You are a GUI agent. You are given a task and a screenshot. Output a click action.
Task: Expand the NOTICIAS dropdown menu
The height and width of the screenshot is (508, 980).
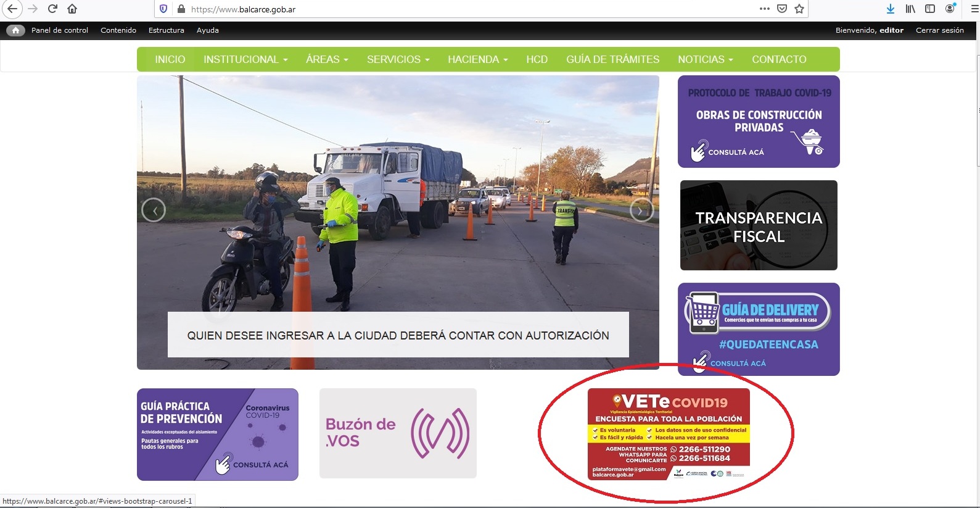705,59
